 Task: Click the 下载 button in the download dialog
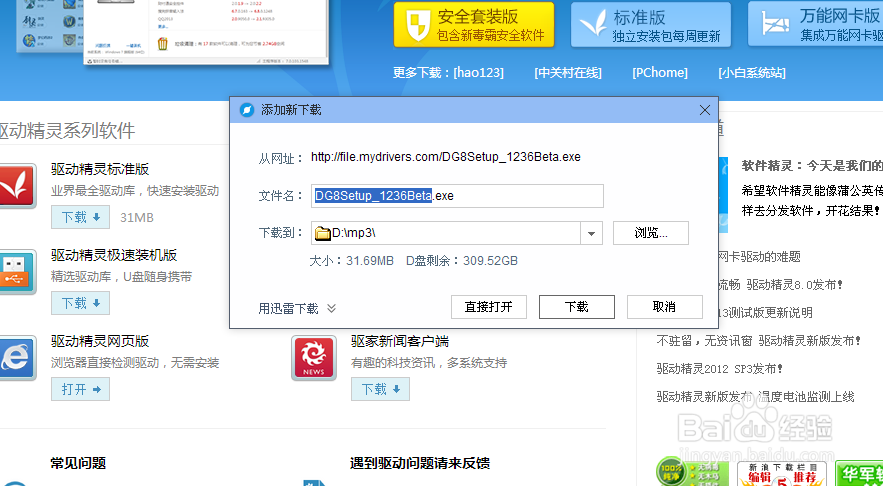coord(577,307)
